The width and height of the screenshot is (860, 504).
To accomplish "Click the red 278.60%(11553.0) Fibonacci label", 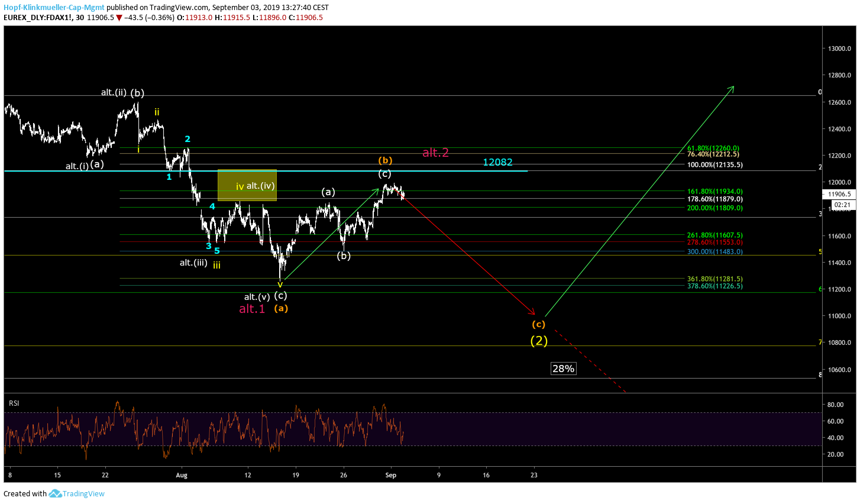I will [x=714, y=242].
